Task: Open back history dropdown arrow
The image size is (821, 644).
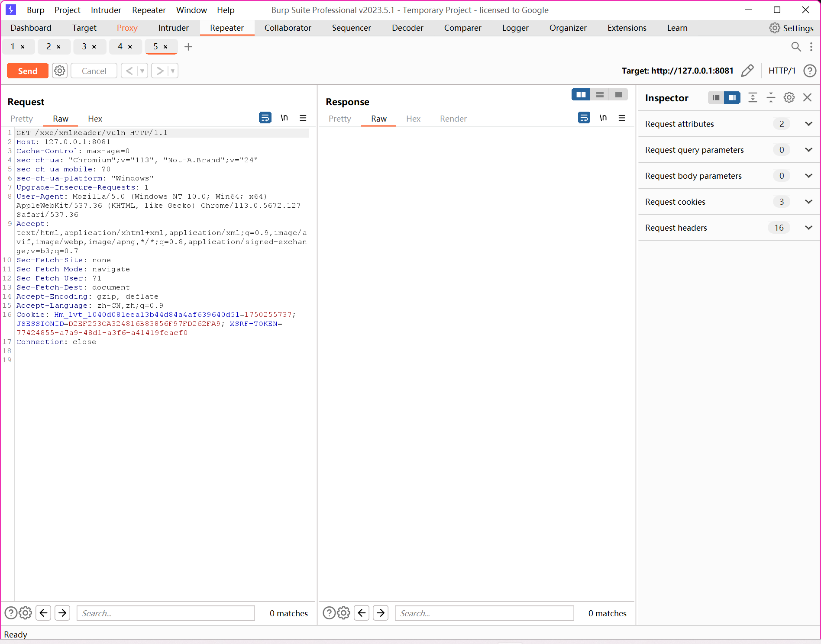Action: click(142, 71)
